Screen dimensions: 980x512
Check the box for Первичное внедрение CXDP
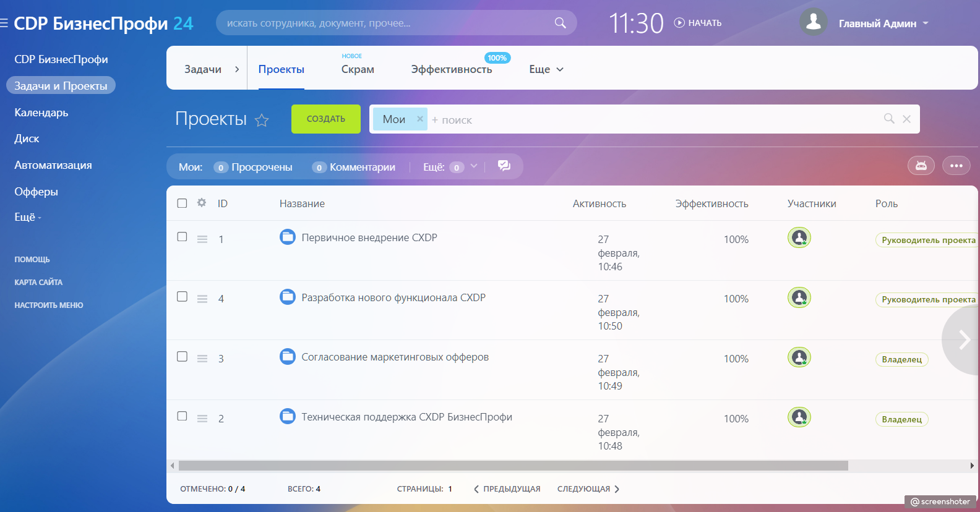tap(182, 237)
